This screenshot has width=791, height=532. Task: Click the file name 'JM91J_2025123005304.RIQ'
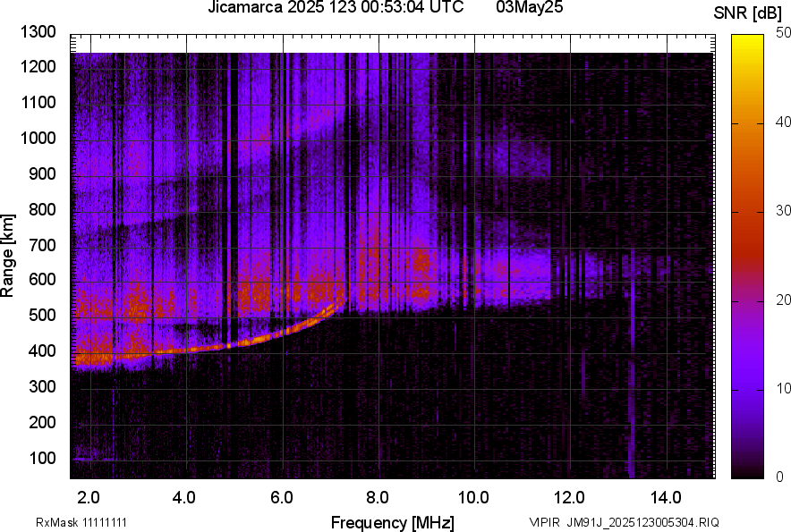642,522
